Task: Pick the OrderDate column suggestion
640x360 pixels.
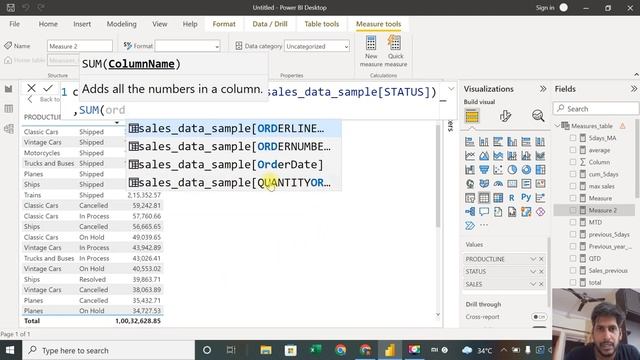Action: click(x=233, y=164)
